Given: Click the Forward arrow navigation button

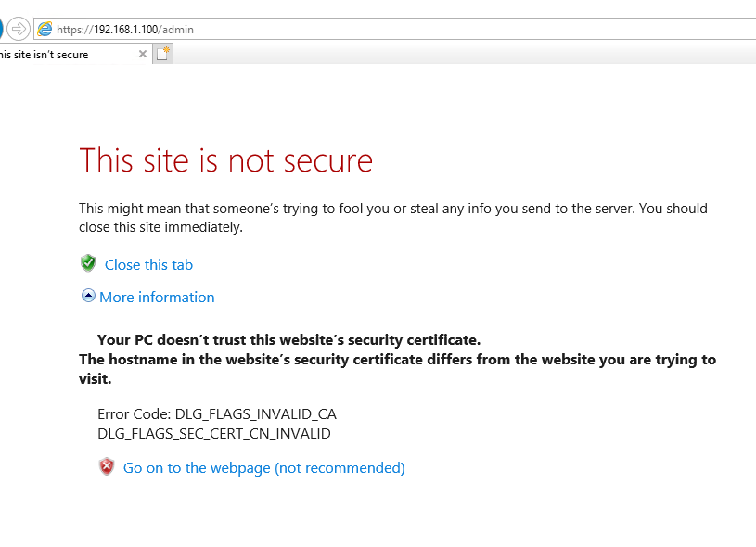Looking at the screenshot, I should tap(19, 29).
